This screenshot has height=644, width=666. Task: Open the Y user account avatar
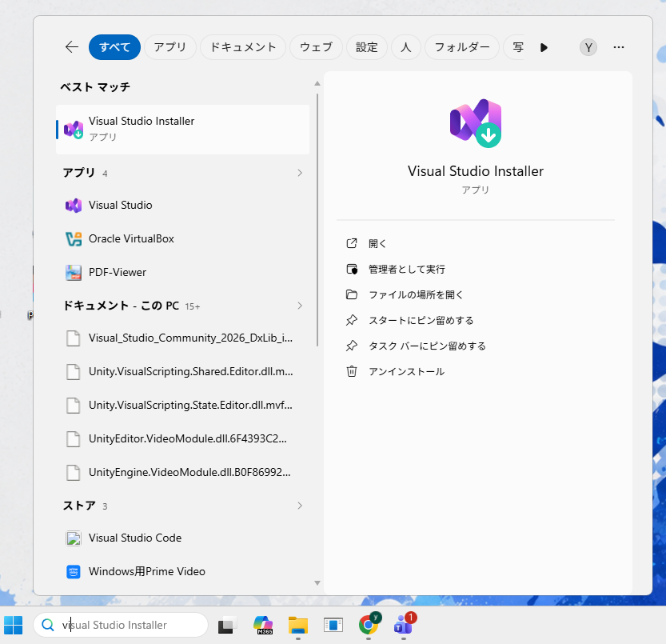pos(588,48)
